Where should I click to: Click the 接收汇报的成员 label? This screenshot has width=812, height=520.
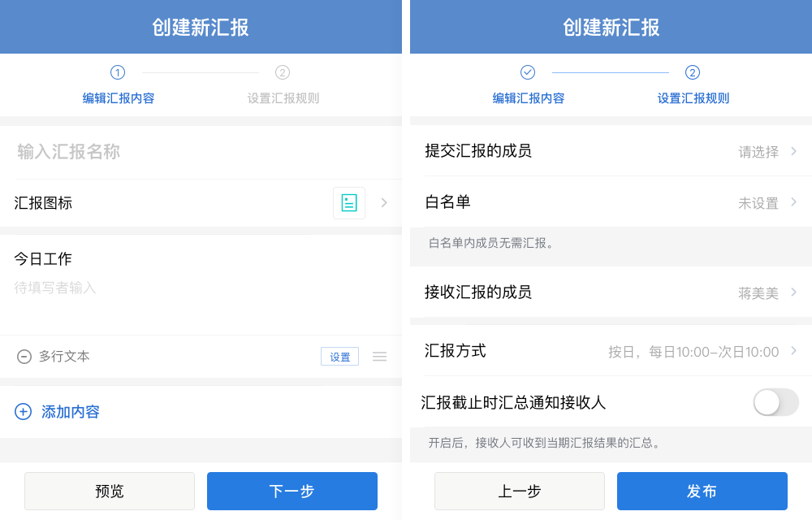[x=478, y=292]
